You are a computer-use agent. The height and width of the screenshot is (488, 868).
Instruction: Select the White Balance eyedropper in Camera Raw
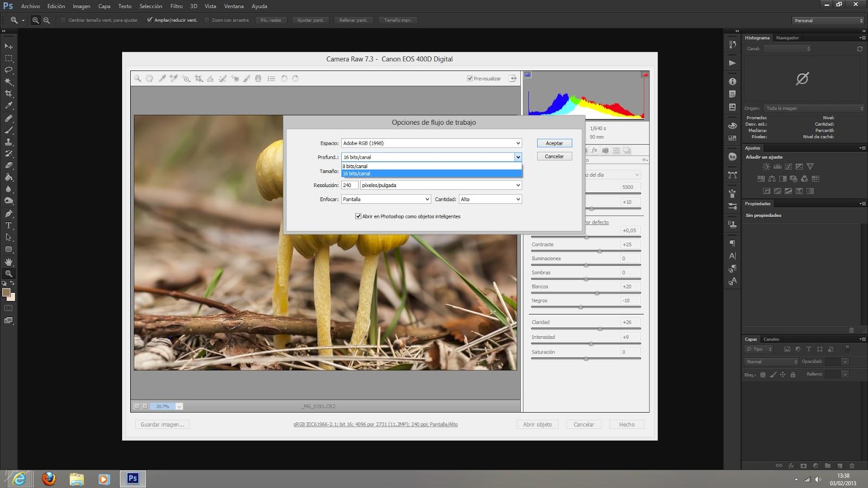[162, 79]
